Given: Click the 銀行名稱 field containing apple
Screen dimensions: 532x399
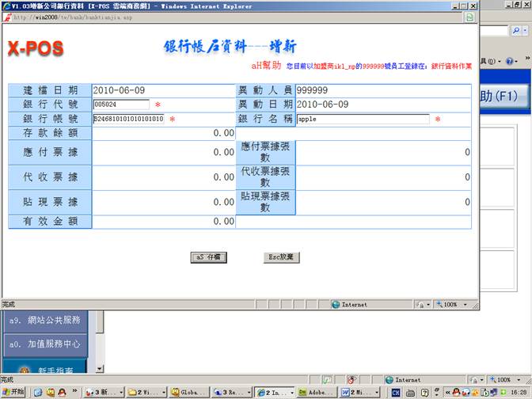Looking at the screenshot, I should (363, 119).
